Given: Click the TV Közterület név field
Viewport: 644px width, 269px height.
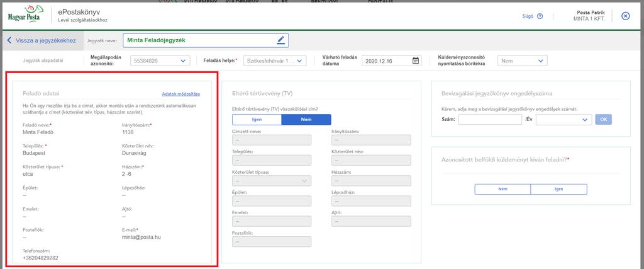Looking at the screenshot, I should (x=371, y=160).
